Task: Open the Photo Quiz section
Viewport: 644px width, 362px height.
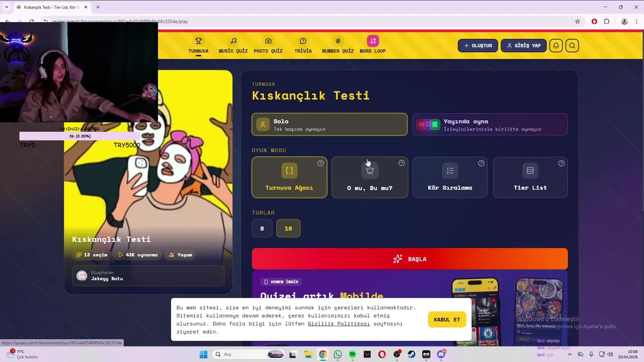Action: click(268, 45)
